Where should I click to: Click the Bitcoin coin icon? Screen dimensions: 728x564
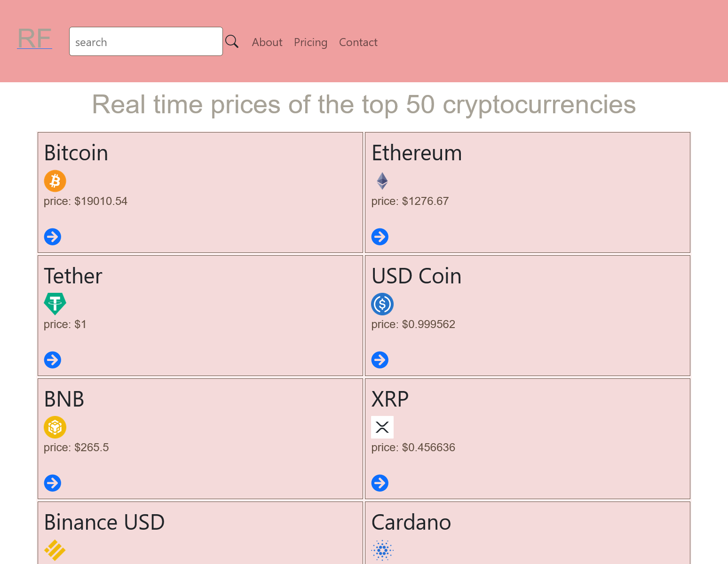pyautogui.click(x=55, y=180)
